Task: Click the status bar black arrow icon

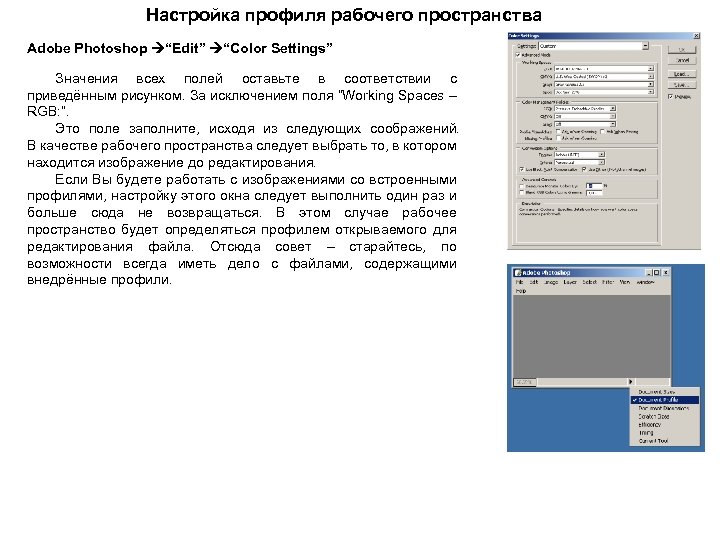Action: [630, 382]
